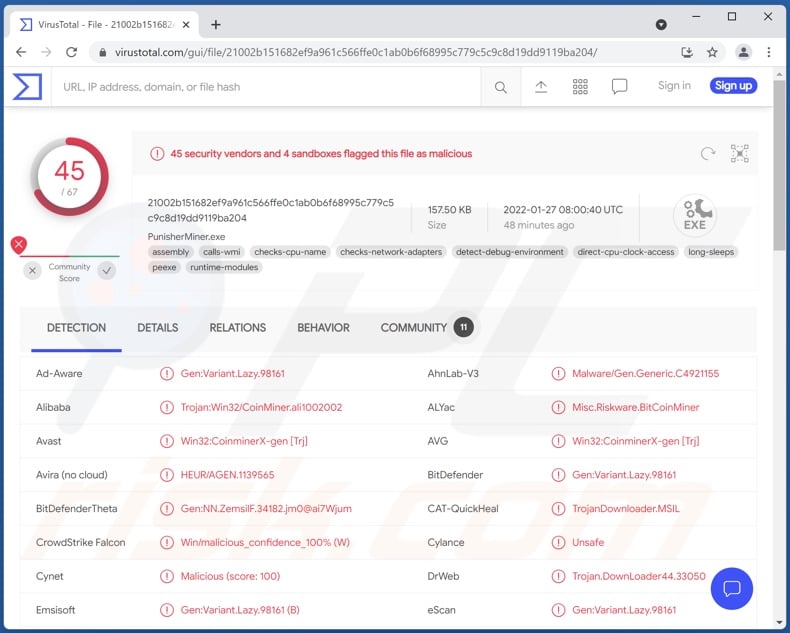Open the DETAILS tab
The width and height of the screenshot is (790, 633).
click(158, 328)
